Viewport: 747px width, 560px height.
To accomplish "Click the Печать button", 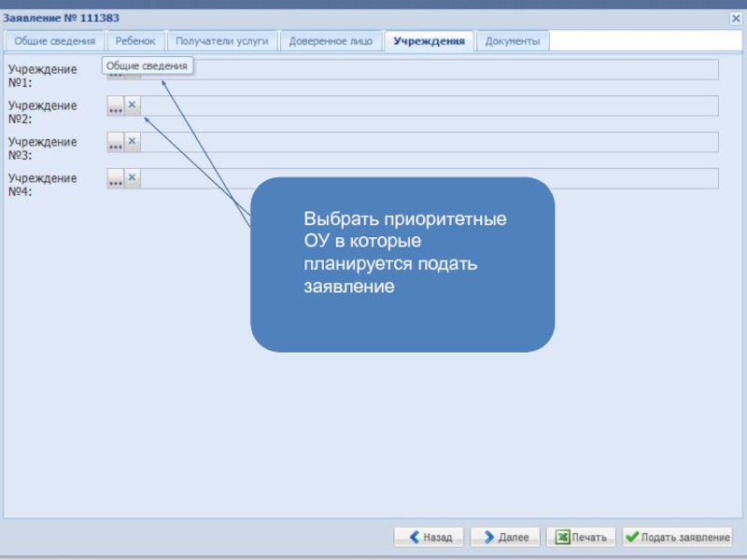I will [581, 538].
